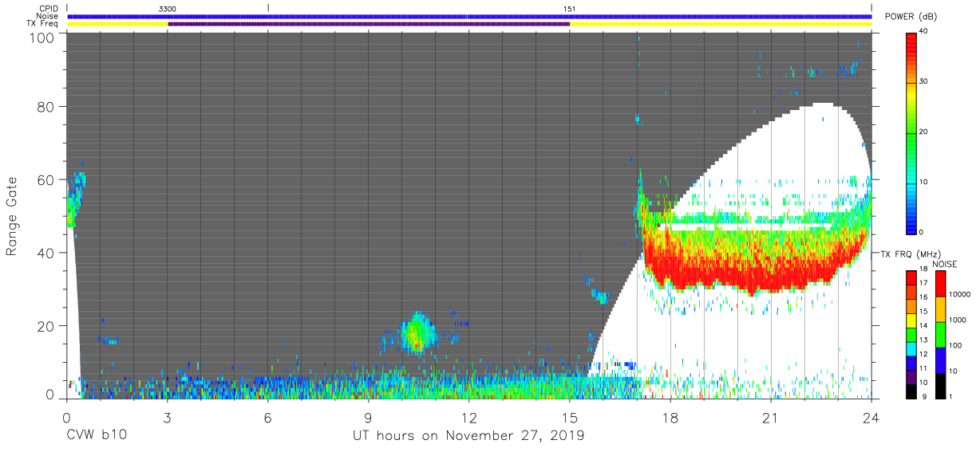Click y-axis tick label '20'
980x452 pixels.
pyautogui.click(x=46, y=325)
